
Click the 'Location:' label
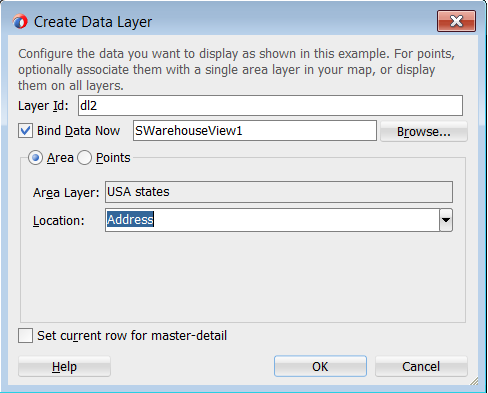[x=59, y=221]
